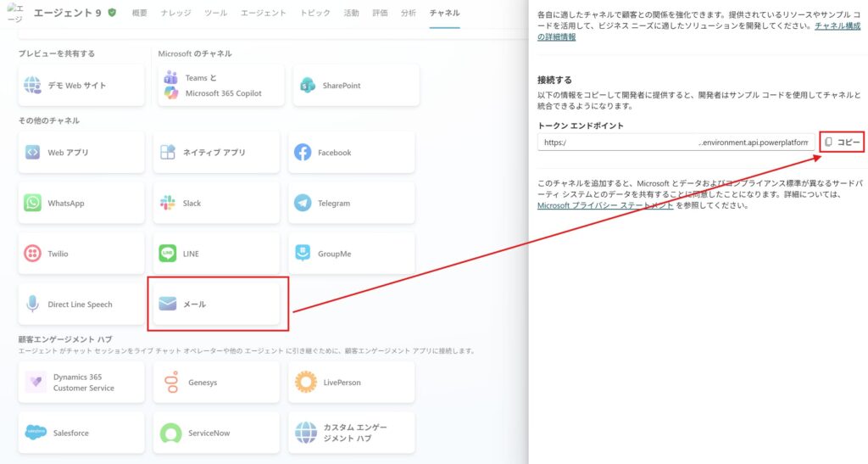Open Direct Line Speech channel

[x=81, y=304]
